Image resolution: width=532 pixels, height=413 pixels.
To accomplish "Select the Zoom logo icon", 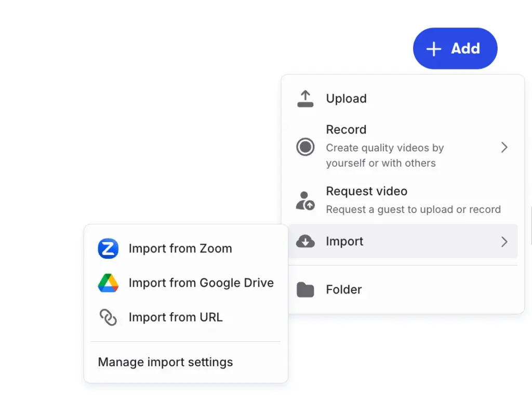I will [108, 248].
